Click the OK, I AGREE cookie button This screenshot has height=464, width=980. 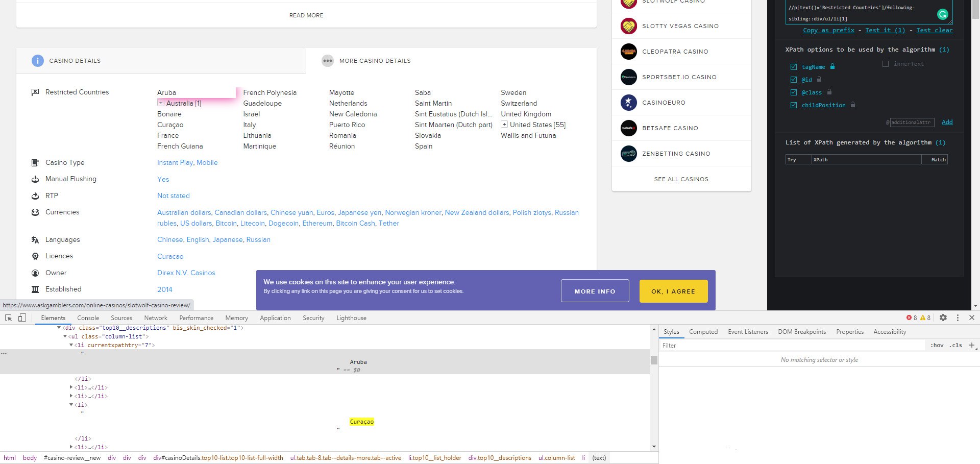coord(674,291)
